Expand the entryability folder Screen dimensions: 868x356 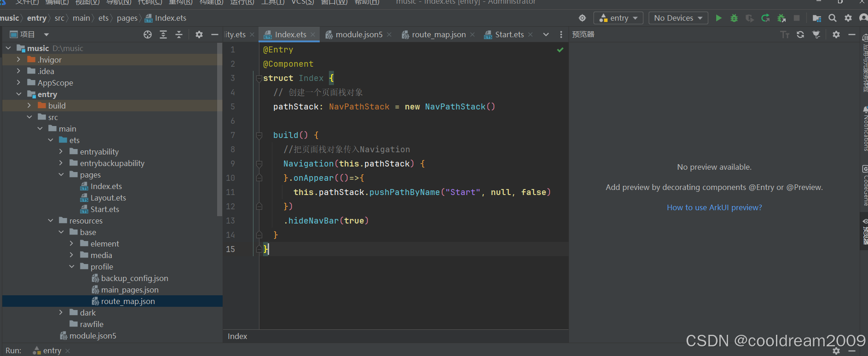tap(61, 151)
